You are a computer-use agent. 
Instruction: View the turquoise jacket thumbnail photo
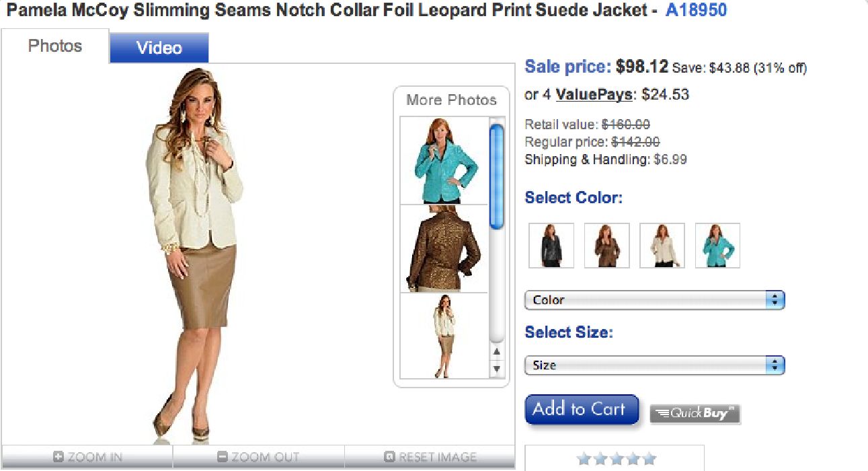[x=444, y=161]
